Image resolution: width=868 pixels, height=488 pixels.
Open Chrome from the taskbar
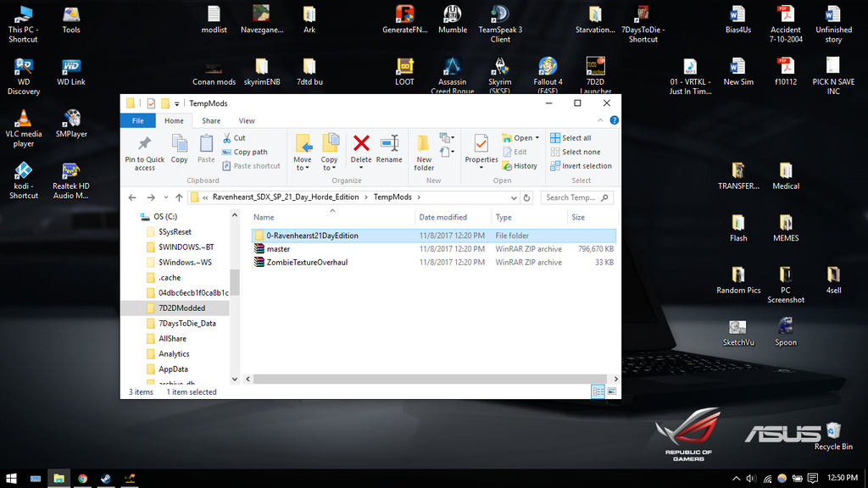[x=82, y=479]
